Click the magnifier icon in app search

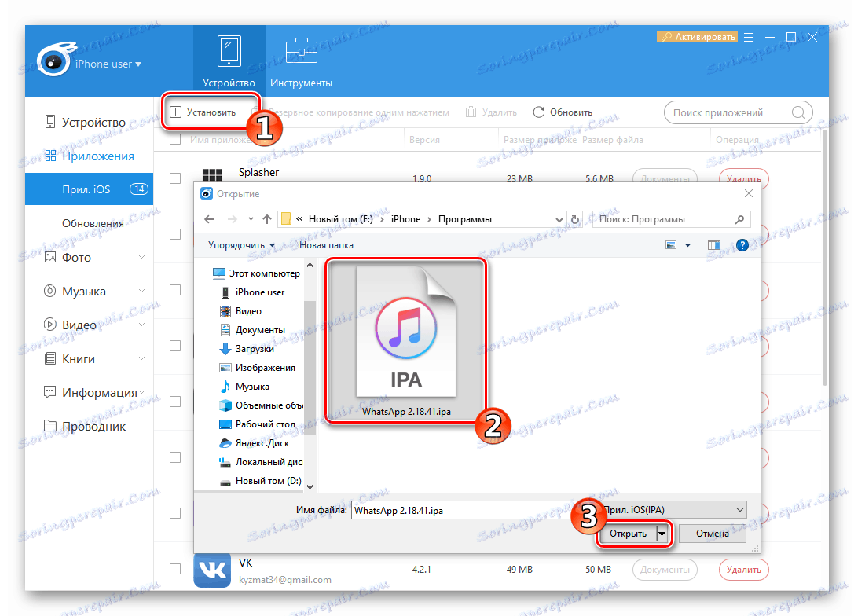tap(798, 112)
